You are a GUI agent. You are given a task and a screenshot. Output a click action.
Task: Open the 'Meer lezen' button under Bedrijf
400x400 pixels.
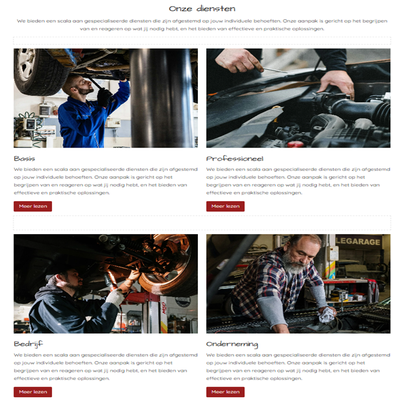33,392
